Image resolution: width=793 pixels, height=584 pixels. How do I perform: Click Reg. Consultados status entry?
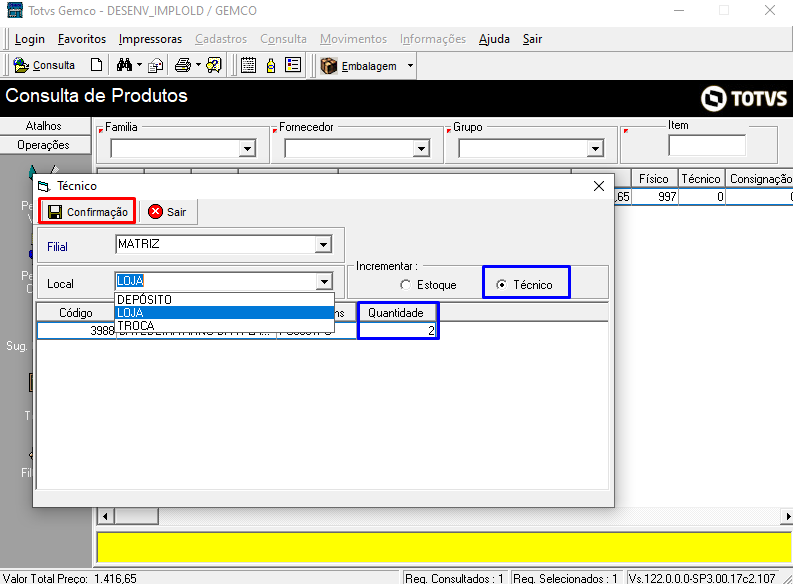pos(454,578)
